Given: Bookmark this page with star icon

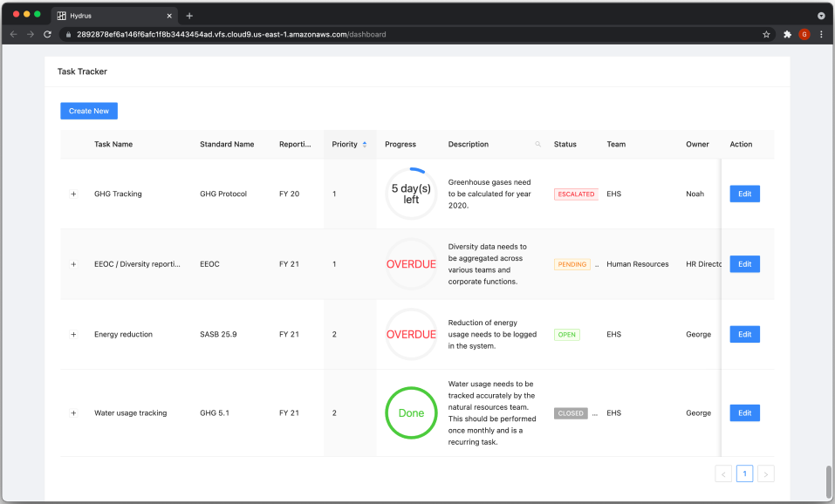Looking at the screenshot, I should pyautogui.click(x=766, y=35).
